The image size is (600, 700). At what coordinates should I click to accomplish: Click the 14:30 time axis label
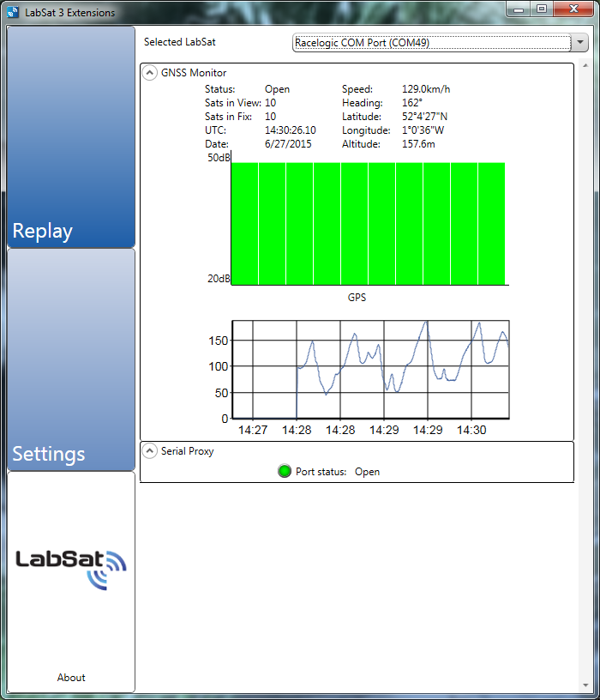pos(471,430)
